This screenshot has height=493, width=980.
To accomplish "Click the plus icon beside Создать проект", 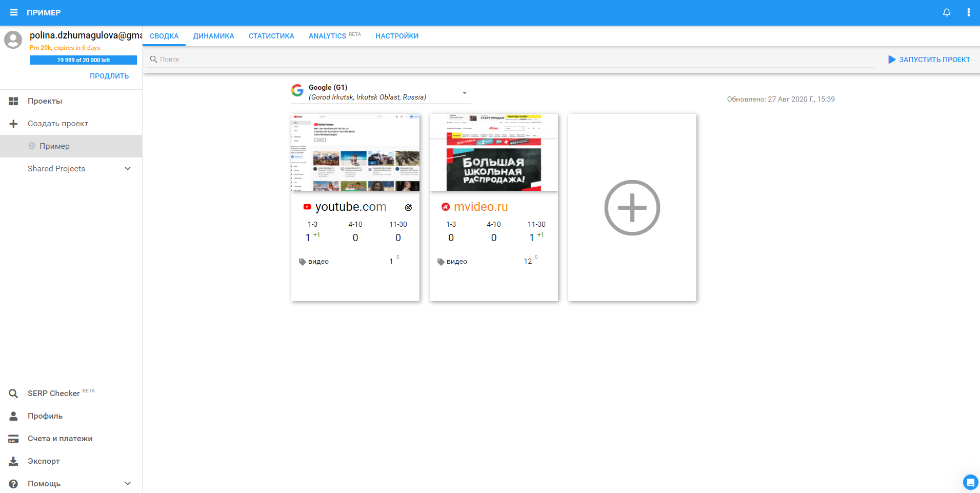I will pos(13,124).
